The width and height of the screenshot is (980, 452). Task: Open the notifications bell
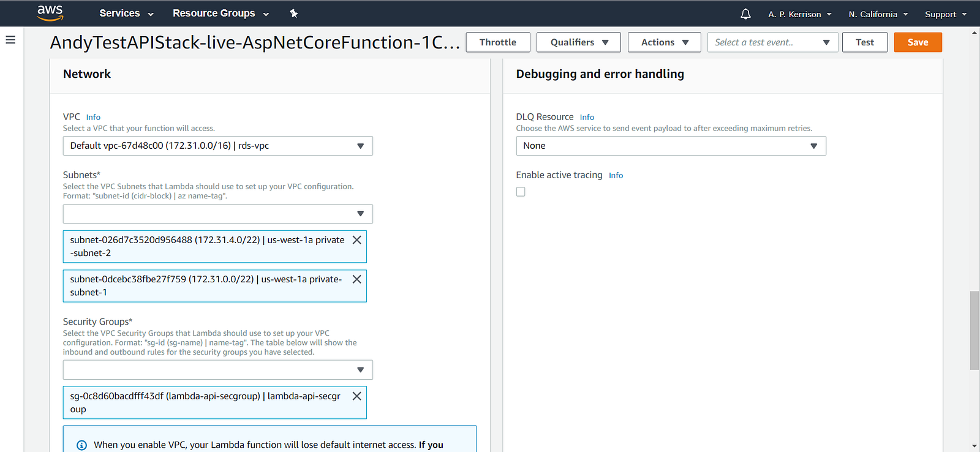tap(745, 14)
